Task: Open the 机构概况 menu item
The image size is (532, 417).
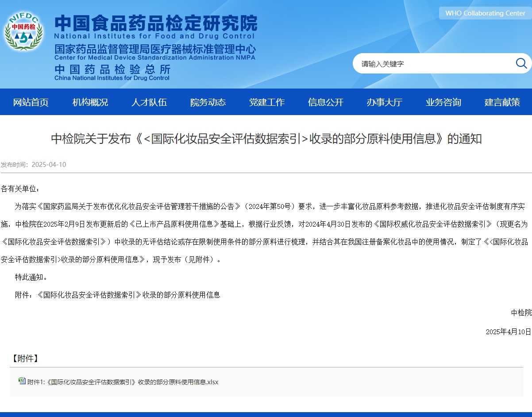Action: point(90,102)
